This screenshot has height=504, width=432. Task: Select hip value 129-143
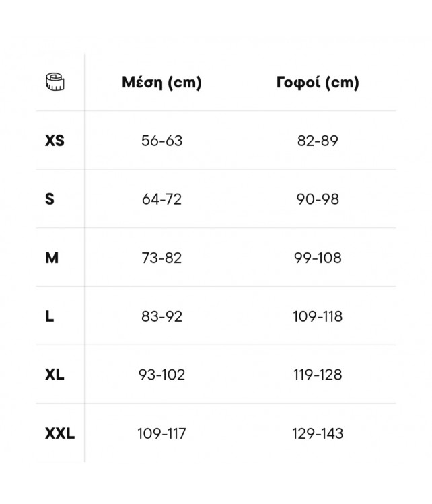(x=318, y=433)
